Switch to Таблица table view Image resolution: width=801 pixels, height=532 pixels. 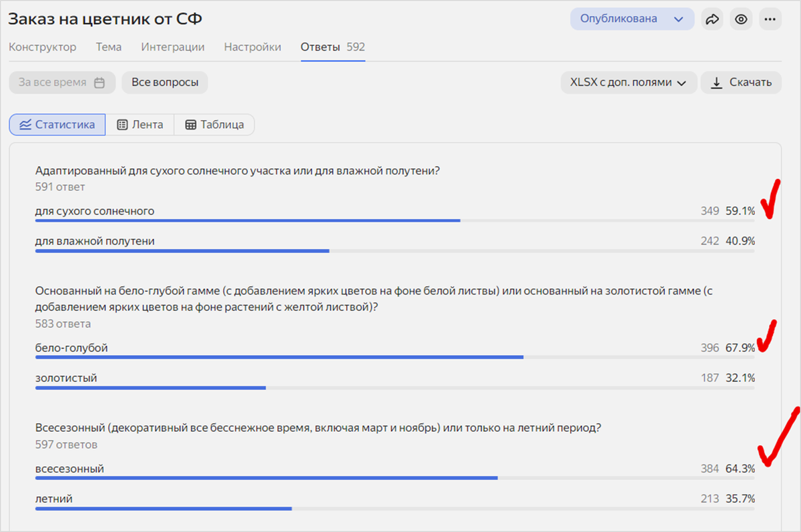pos(214,125)
